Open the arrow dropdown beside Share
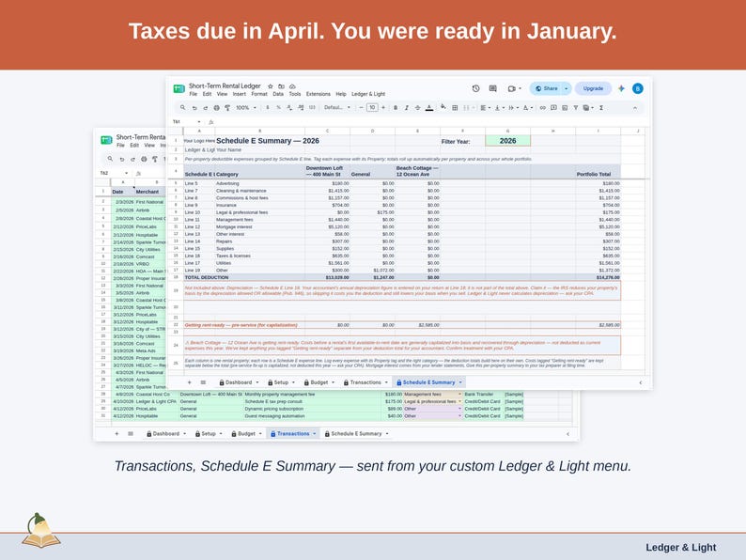This screenshot has width=746, height=560. click(x=567, y=88)
